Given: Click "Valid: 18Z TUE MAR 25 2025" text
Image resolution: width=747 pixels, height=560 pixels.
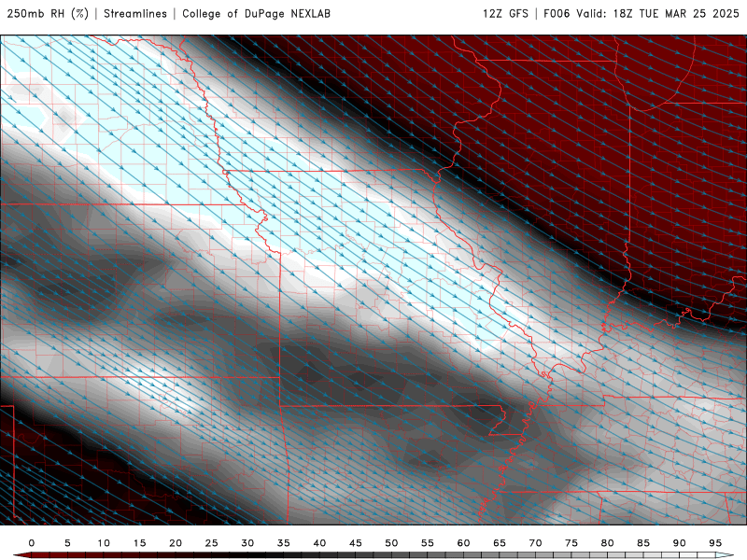Looking at the screenshot, I should click(x=658, y=14).
